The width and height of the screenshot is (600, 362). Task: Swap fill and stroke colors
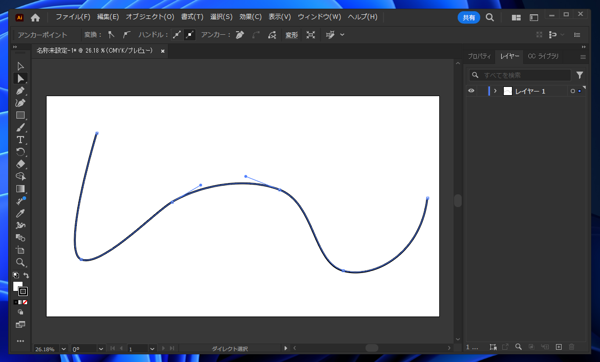pos(26,275)
